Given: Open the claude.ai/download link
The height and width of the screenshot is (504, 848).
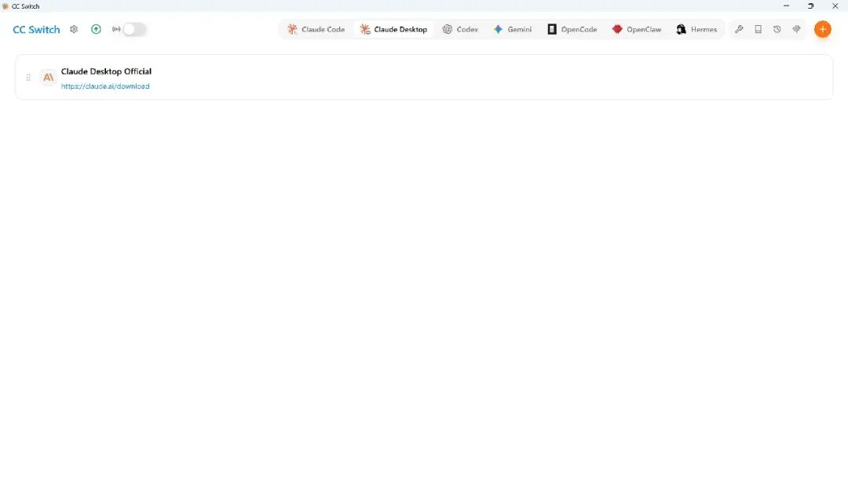Looking at the screenshot, I should 105,86.
